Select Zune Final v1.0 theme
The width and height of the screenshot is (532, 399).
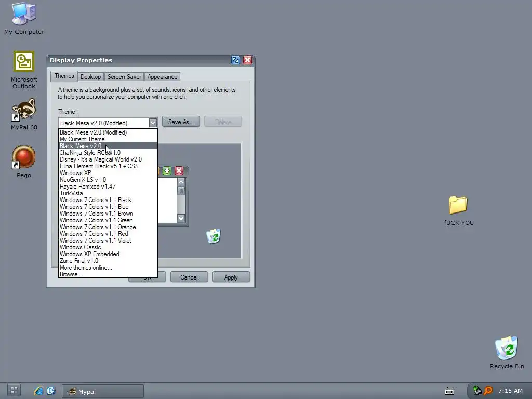pos(108,261)
